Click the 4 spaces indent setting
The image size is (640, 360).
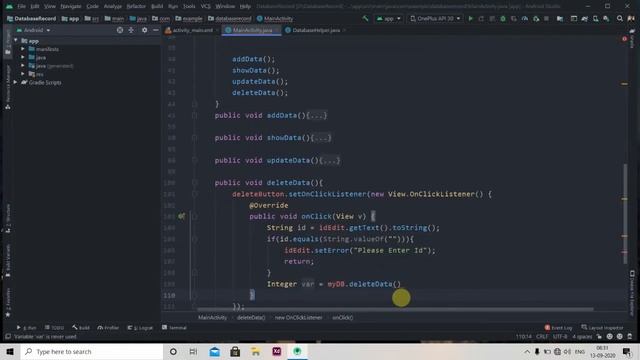point(582,337)
